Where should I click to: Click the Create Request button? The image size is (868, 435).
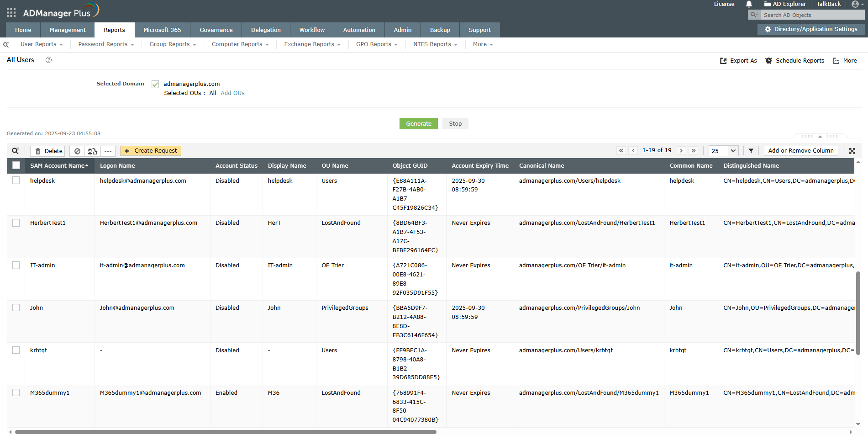pyautogui.click(x=151, y=151)
